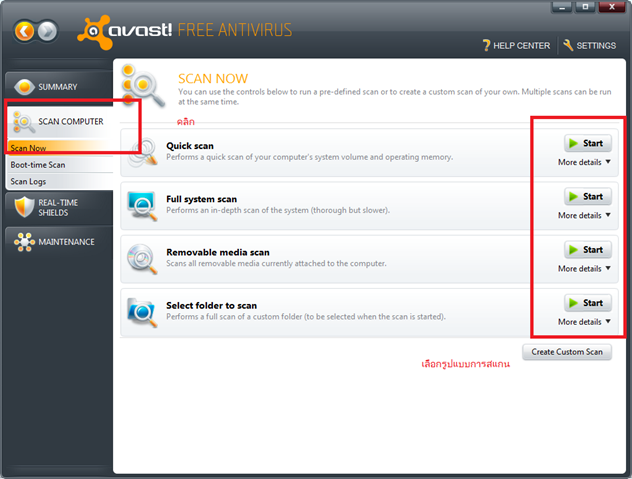
Task: Expand More details for Quick scan
Action: point(584,162)
